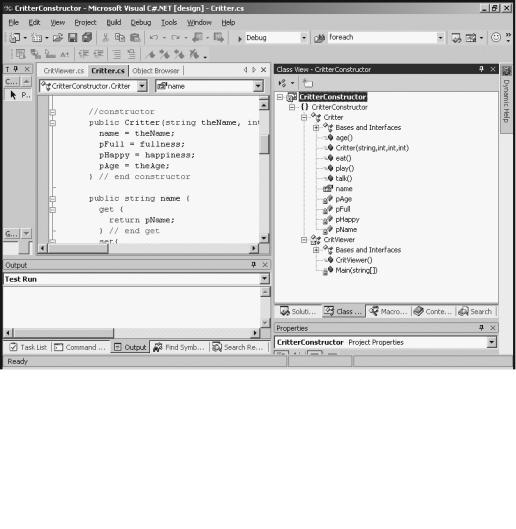516x529 pixels.
Task: Click the Display Object Member List icon
Action: [x=21, y=54]
